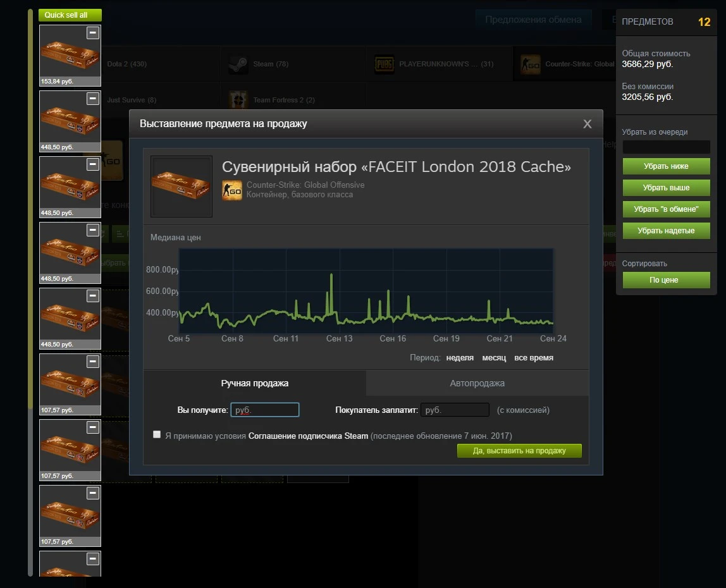Click the Убрать "в обмене" button
726x588 pixels.
[x=667, y=209]
